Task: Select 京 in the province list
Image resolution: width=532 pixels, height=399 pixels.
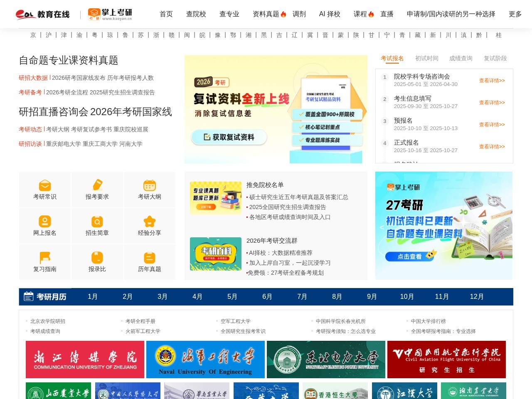Action: point(33,35)
